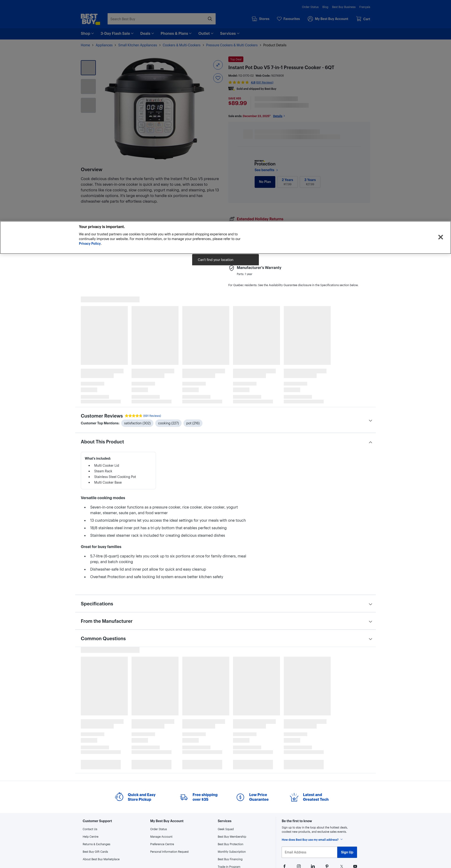Click the search magnifier icon
The width and height of the screenshot is (451, 868).
point(210,19)
